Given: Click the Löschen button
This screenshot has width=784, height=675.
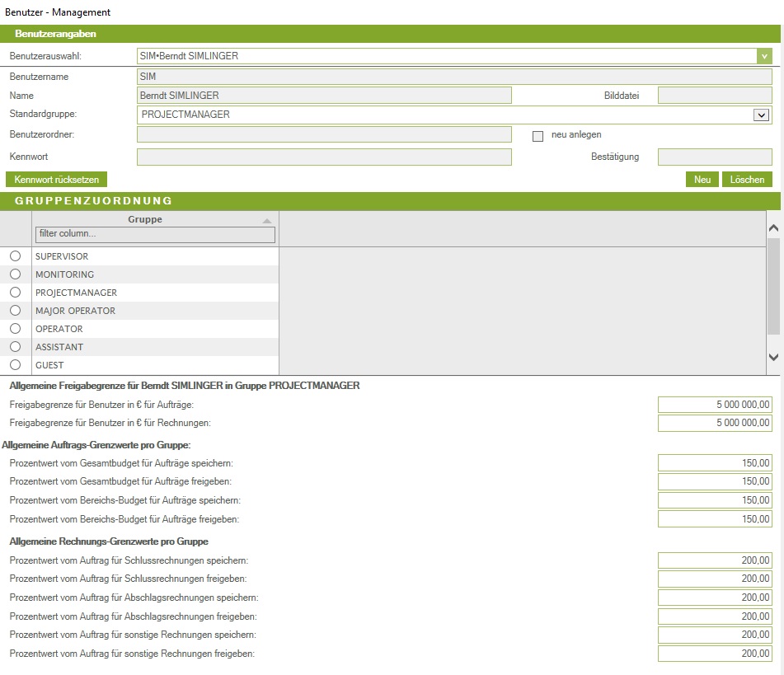Looking at the screenshot, I should [x=747, y=180].
